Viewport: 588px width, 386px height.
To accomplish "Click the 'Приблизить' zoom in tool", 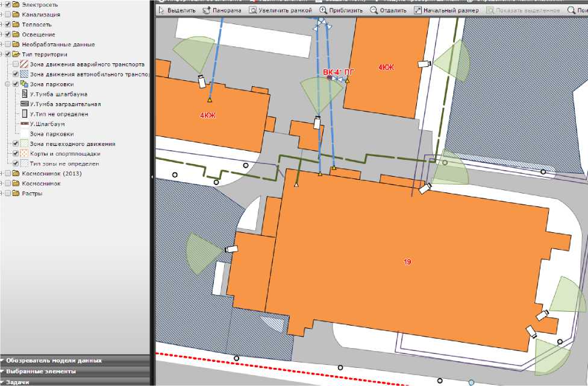I will (x=341, y=10).
